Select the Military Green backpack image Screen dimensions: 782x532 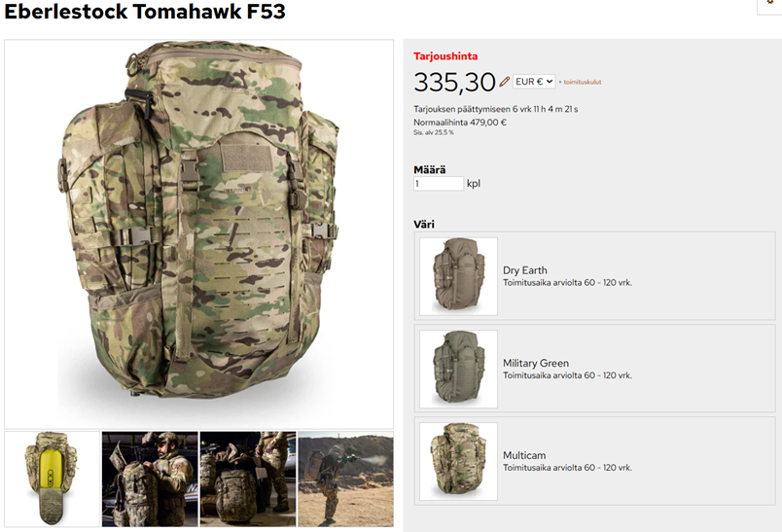[458, 369]
